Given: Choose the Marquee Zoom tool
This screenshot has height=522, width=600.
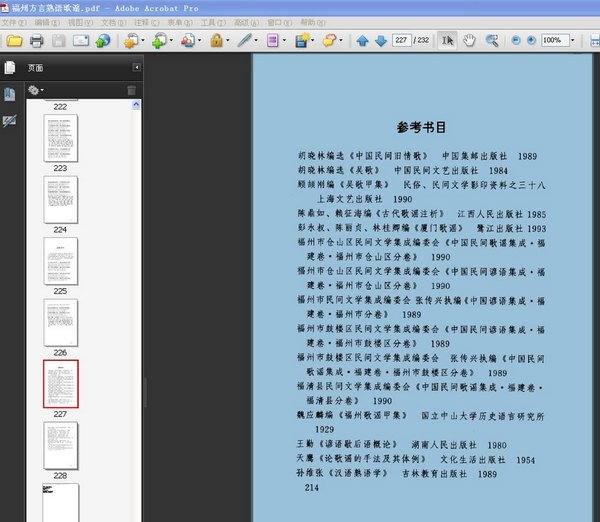Looking at the screenshot, I should [492, 40].
